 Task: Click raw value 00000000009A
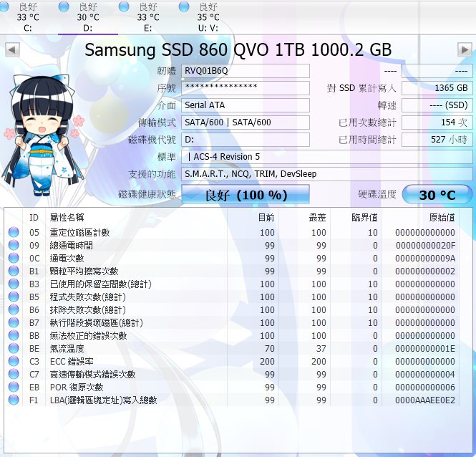coord(425,259)
